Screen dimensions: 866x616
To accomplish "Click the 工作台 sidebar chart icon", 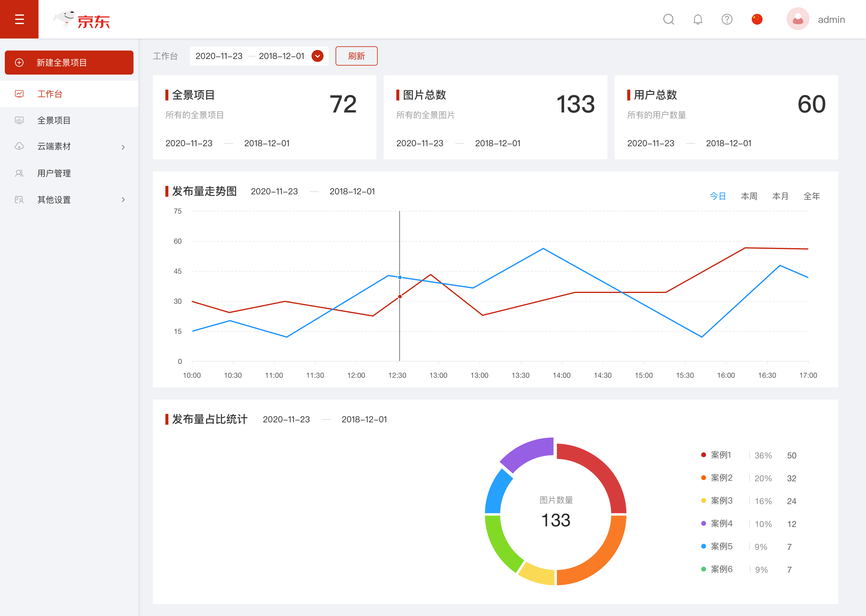I will (x=19, y=94).
